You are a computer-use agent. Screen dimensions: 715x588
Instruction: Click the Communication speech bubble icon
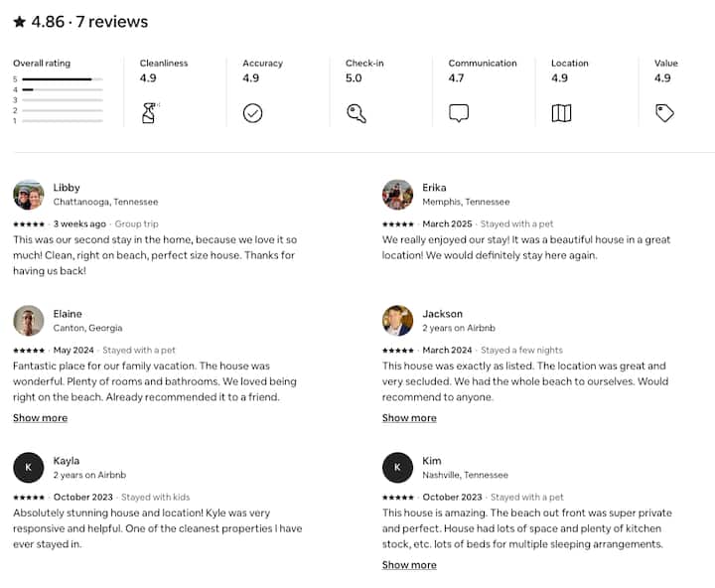pos(458,113)
